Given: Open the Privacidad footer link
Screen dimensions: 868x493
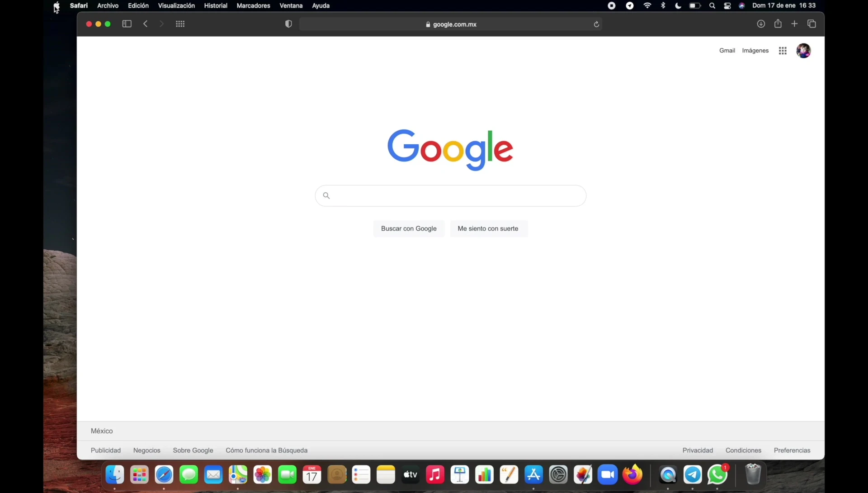Looking at the screenshot, I should coord(698,450).
